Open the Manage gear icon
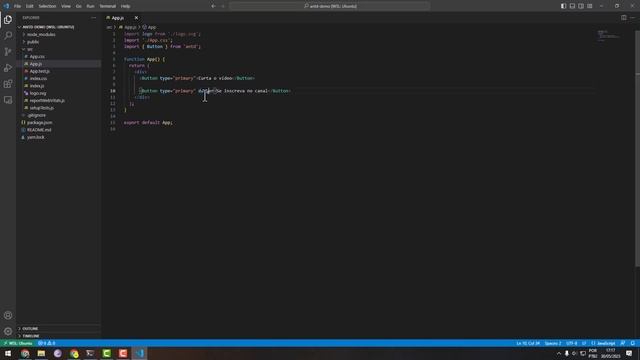Screen dimensions: 640x360 pyautogui.click(x=8, y=331)
